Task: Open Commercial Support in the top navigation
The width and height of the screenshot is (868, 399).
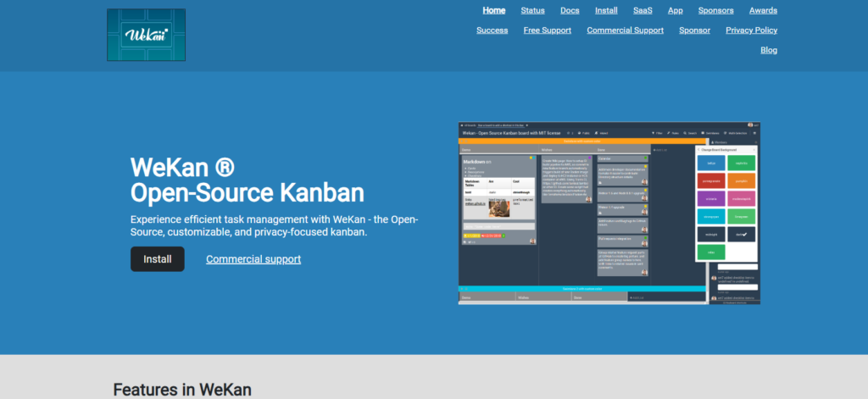Action: point(626,30)
